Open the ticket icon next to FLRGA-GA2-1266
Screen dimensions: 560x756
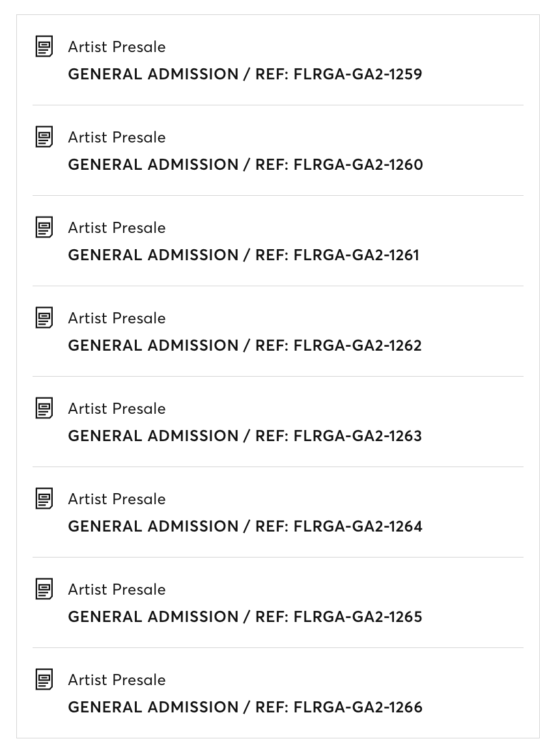point(44,679)
